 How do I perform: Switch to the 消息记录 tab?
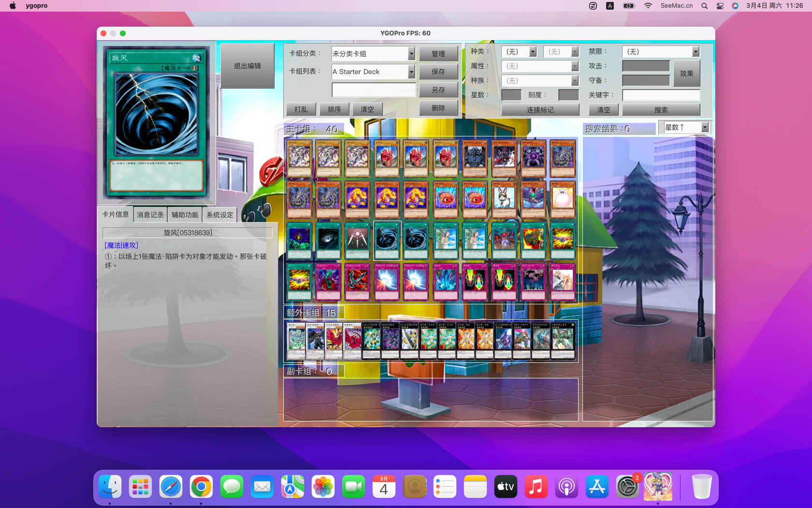tap(150, 215)
